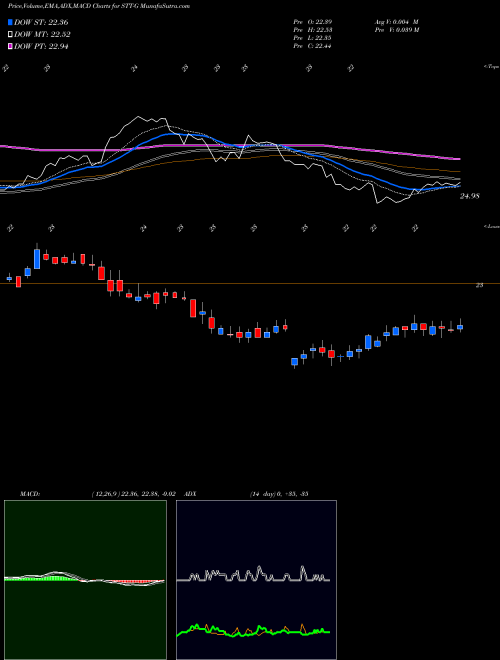Select the 'DOW ST: 22.36' legend text

tap(41, 23)
